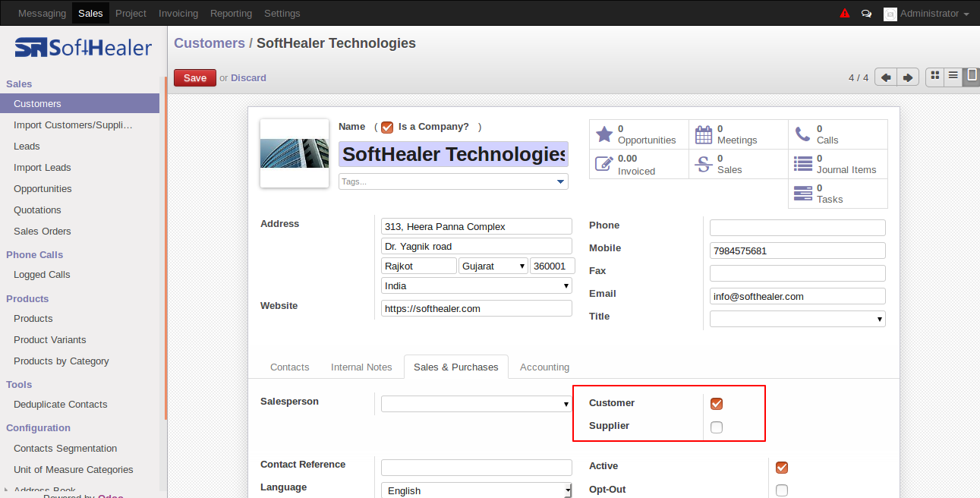The width and height of the screenshot is (980, 498).
Task: Discard the changes
Action: [248, 78]
